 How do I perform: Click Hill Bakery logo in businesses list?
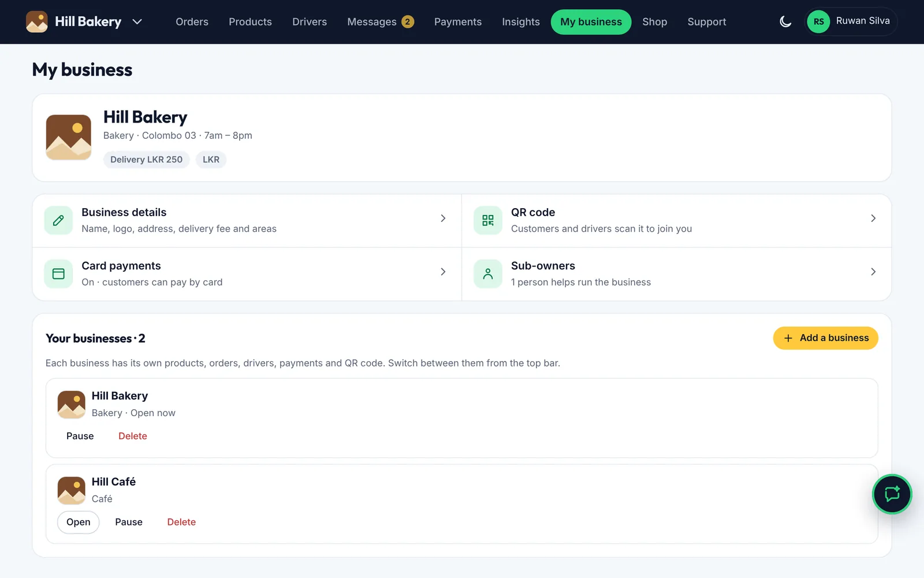pos(72,405)
